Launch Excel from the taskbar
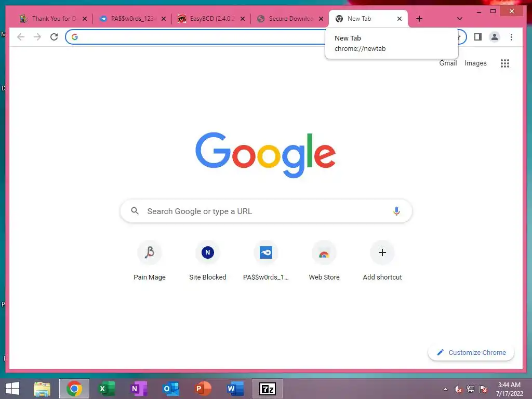The height and width of the screenshot is (399, 532). 107,389
